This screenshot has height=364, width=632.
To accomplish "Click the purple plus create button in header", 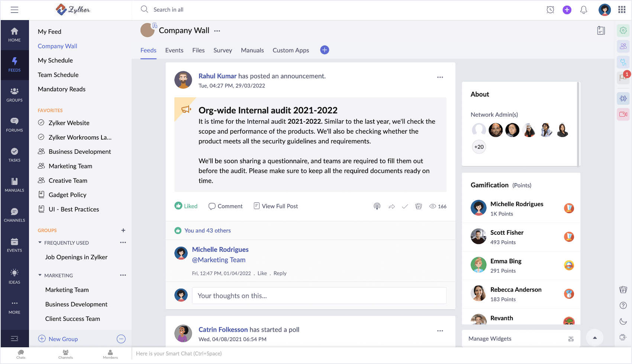I will tap(567, 10).
